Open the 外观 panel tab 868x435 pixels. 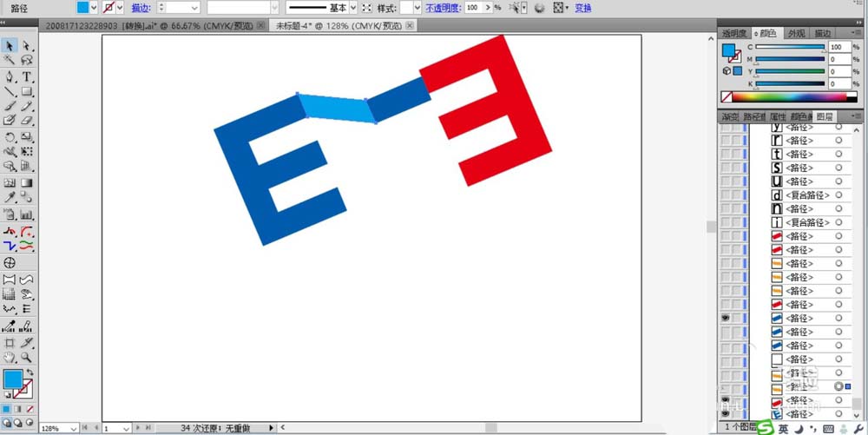click(797, 34)
